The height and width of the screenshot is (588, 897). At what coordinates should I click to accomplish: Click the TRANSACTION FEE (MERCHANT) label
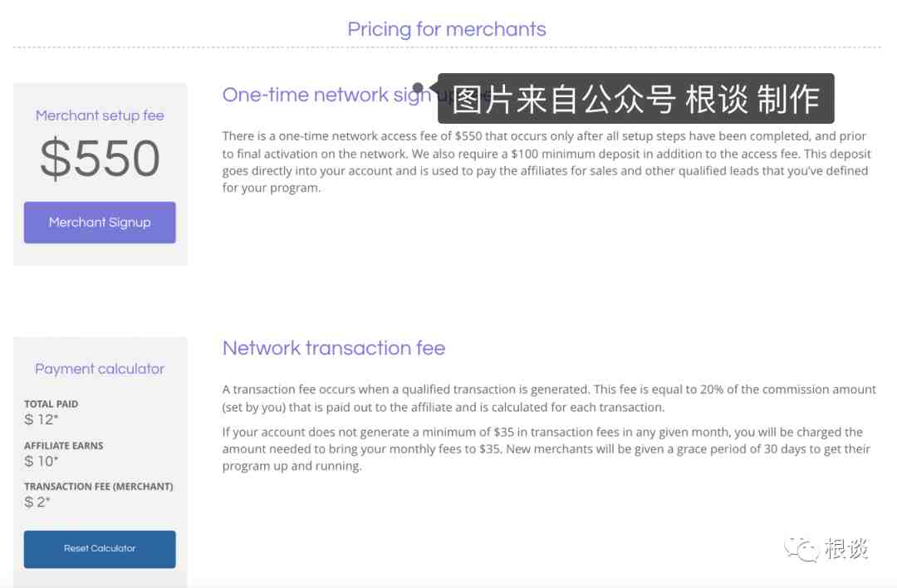(98, 487)
